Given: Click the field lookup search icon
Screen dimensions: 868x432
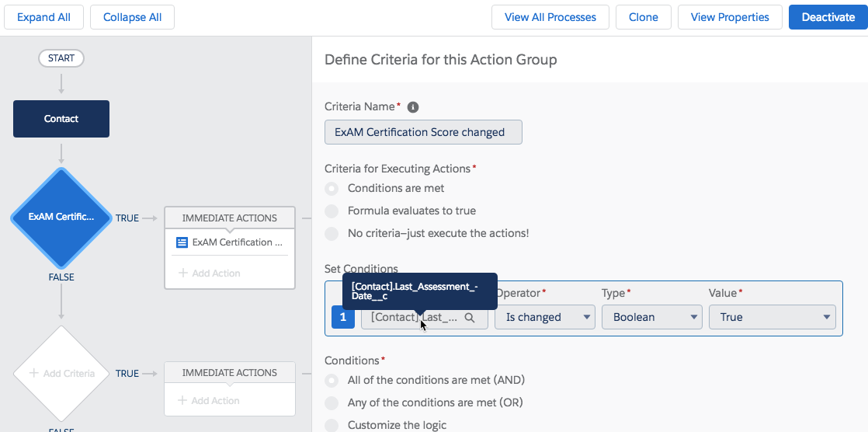Looking at the screenshot, I should point(470,317).
